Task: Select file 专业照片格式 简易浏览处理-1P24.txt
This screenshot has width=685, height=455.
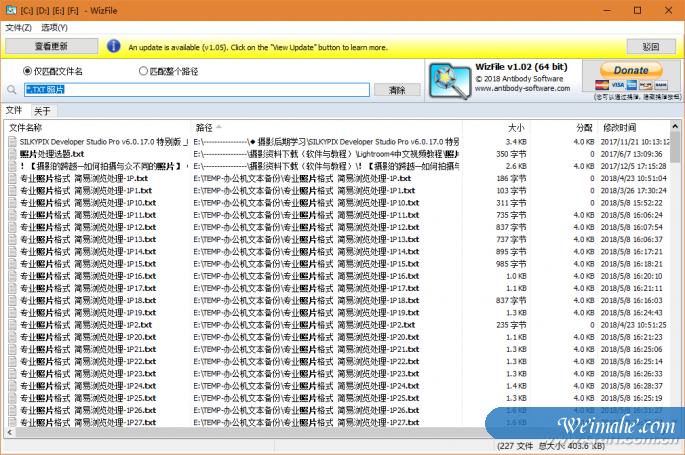Action: [x=88, y=386]
